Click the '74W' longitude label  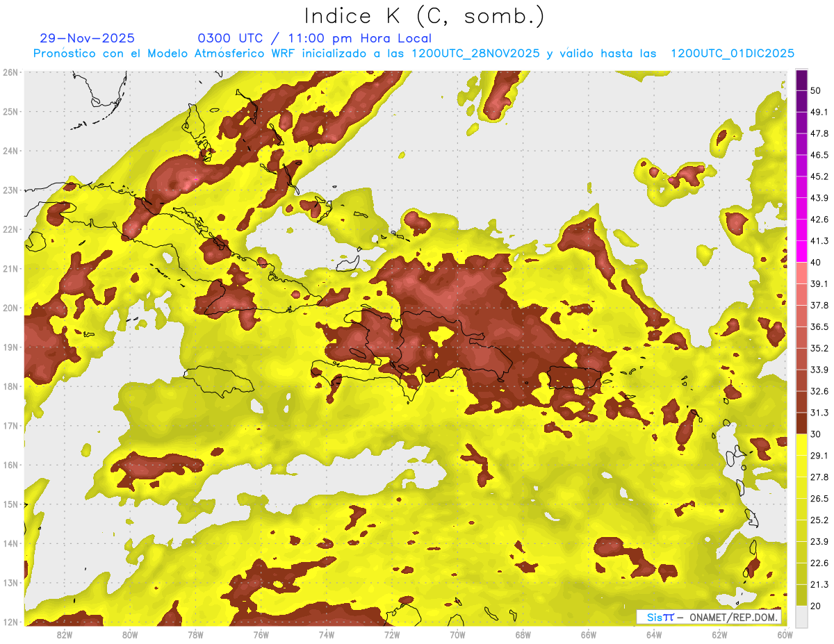pos(326,635)
